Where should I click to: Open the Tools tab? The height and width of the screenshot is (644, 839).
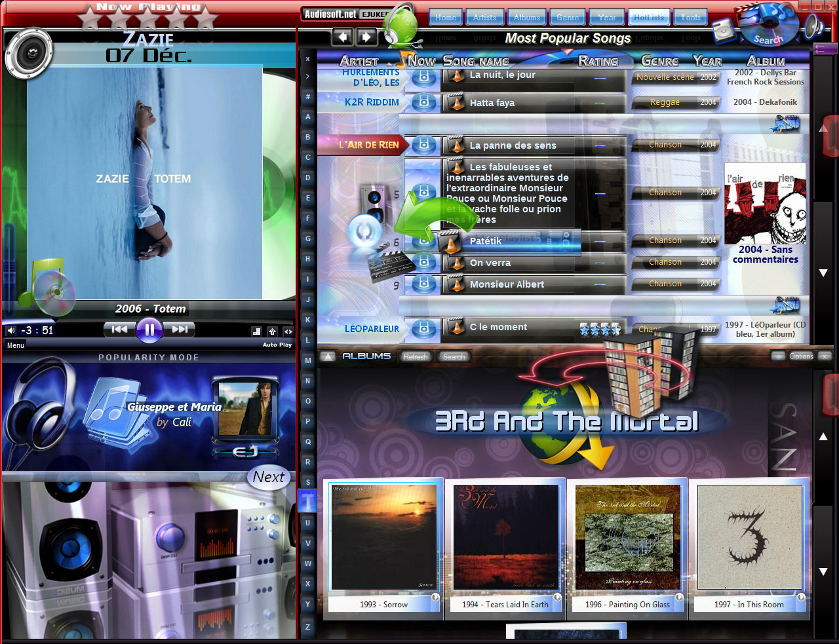(690, 18)
